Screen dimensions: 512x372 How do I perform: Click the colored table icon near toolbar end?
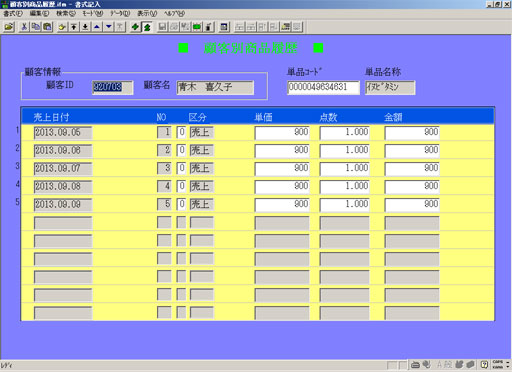coord(286,27)
